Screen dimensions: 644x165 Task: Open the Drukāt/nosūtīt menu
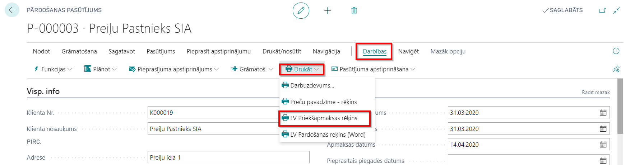tap(282, 51)
